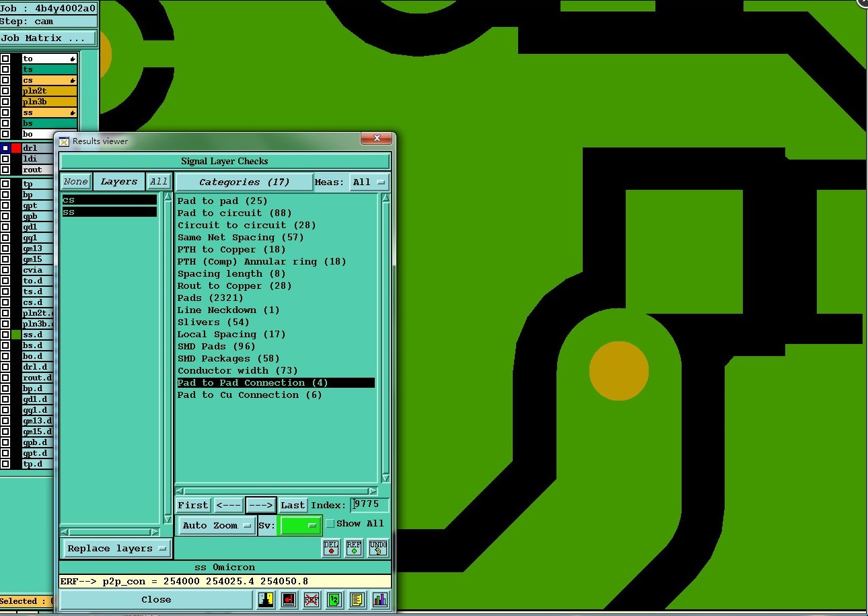Select Pad to pad (25) category
Viewport: 868px width, 616px height.
coord(223,201)
